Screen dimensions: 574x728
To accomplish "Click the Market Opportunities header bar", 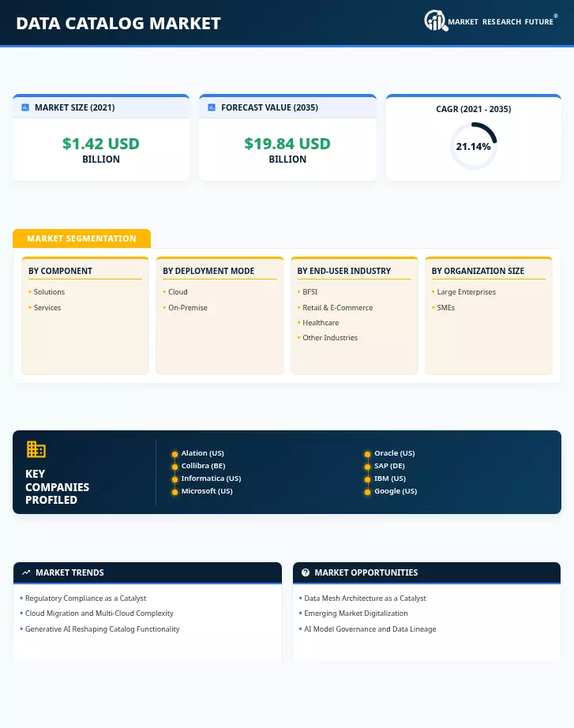I will 427,572.
